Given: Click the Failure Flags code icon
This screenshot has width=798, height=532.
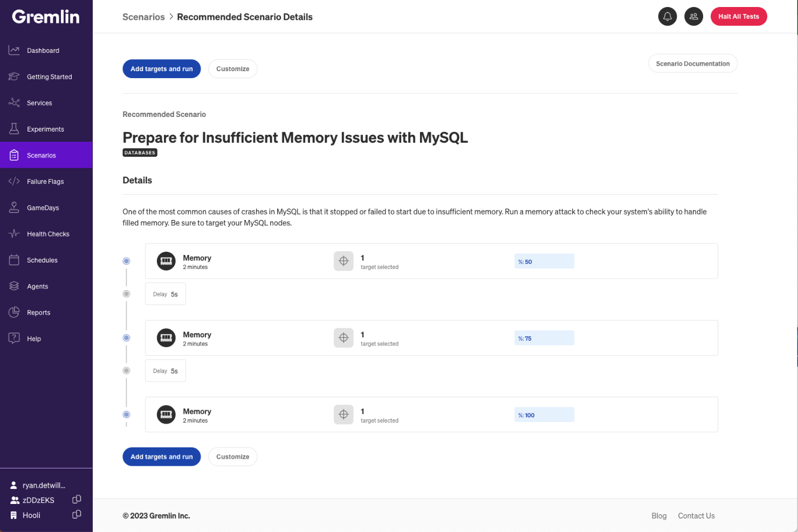Looking at the screenshot, I should [14, 181].
